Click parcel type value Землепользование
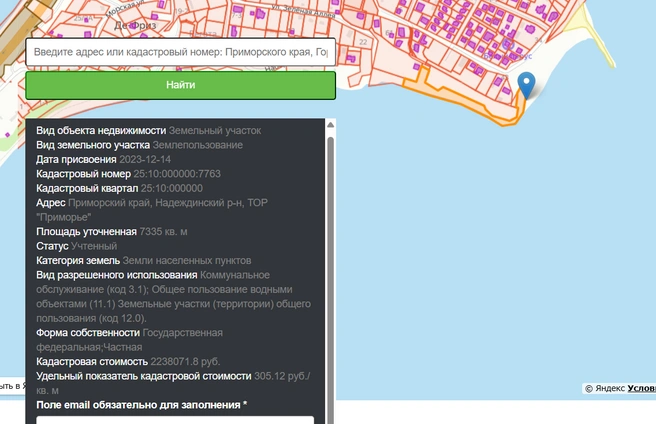The height and width of the screenshot is (424, 656). (197, 145)
